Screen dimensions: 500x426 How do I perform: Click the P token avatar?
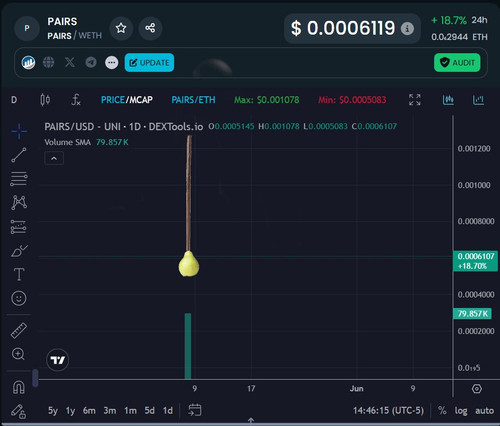(27, 28)
